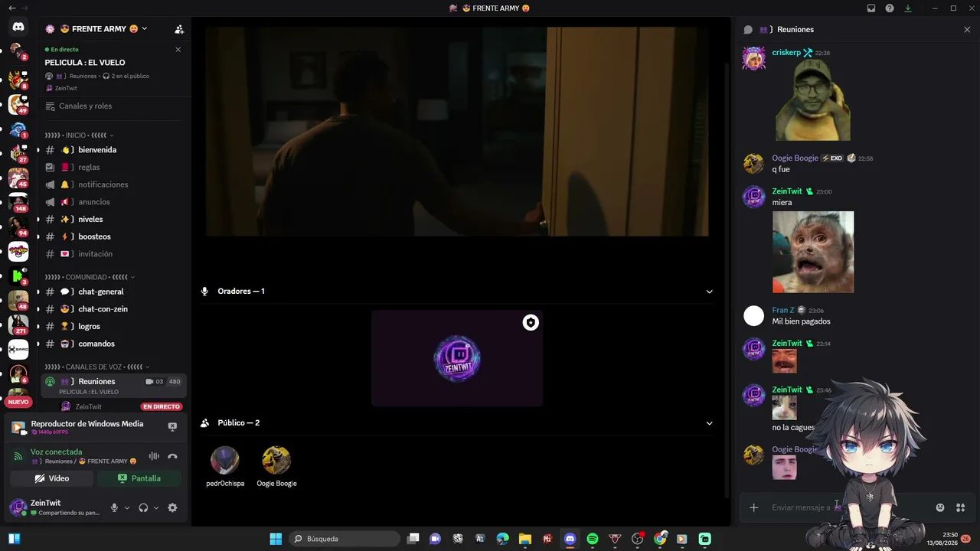Open microphone input options arrow

point(127,507)
